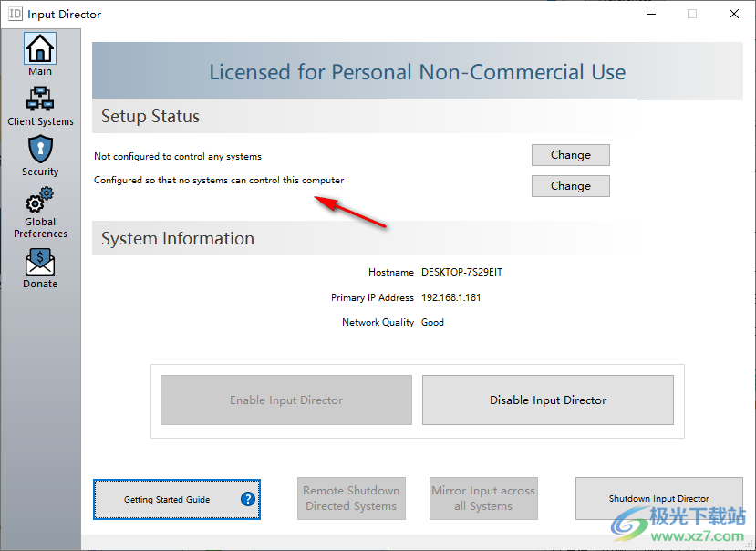Select the hostname DESKTOP-7S29EIT text
Screen dimensions: 756x551
[x=461, y=272]
